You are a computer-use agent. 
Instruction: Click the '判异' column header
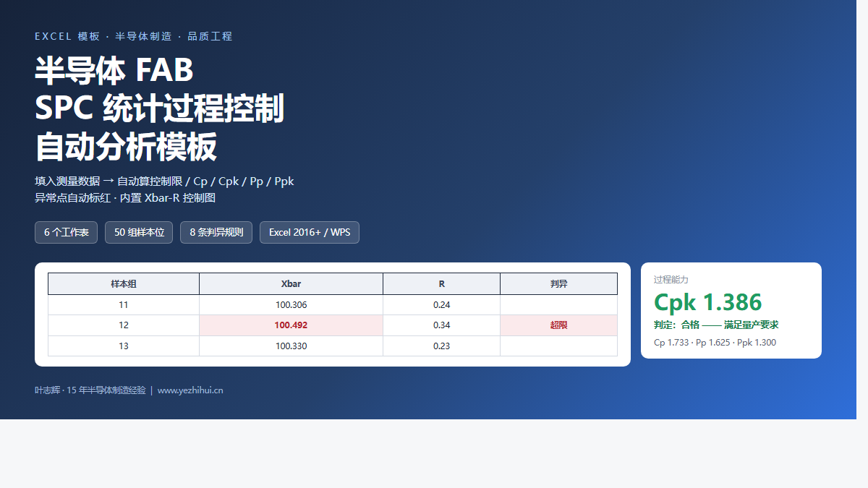click(x=559, y=284)
